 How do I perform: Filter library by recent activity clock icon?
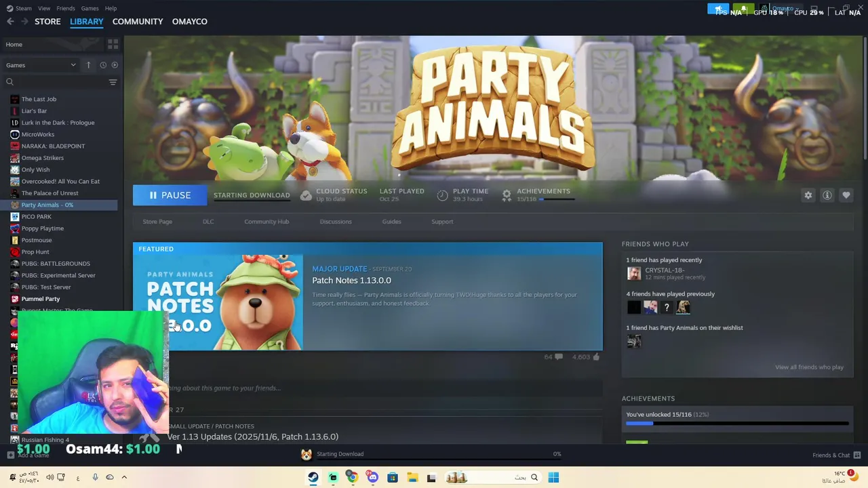point(103,65)
